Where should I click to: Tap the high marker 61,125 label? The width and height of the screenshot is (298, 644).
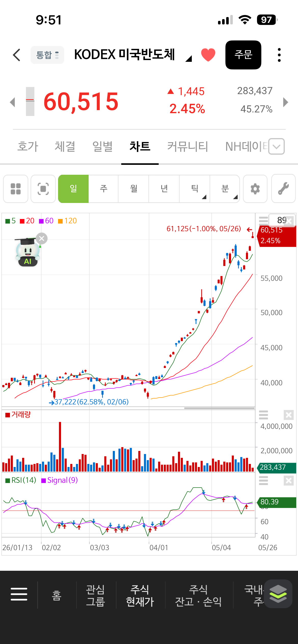204,229
